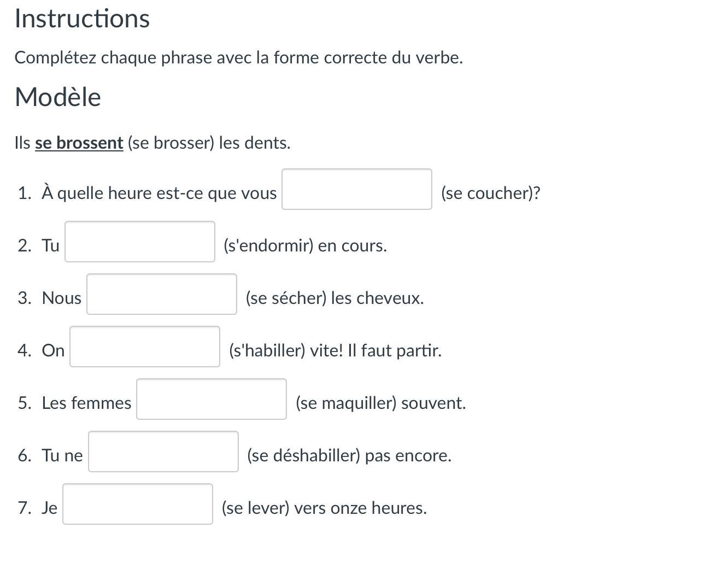Viewport: 728px width, 586px height.
Task: Click the blank for 'se coucher' after vous
Action: coord(356,189)
